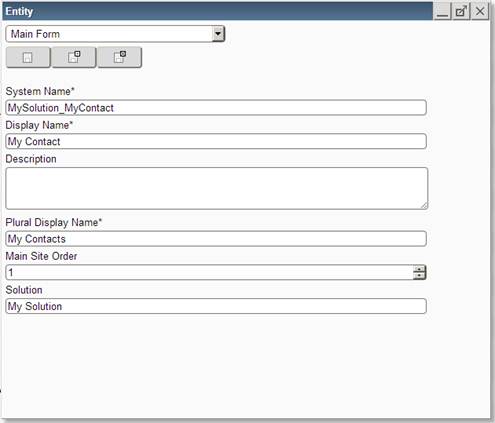Click the Save and Close toolbar icon
The height and width of the screenshot is (423, 495).
tap(120, 57)
